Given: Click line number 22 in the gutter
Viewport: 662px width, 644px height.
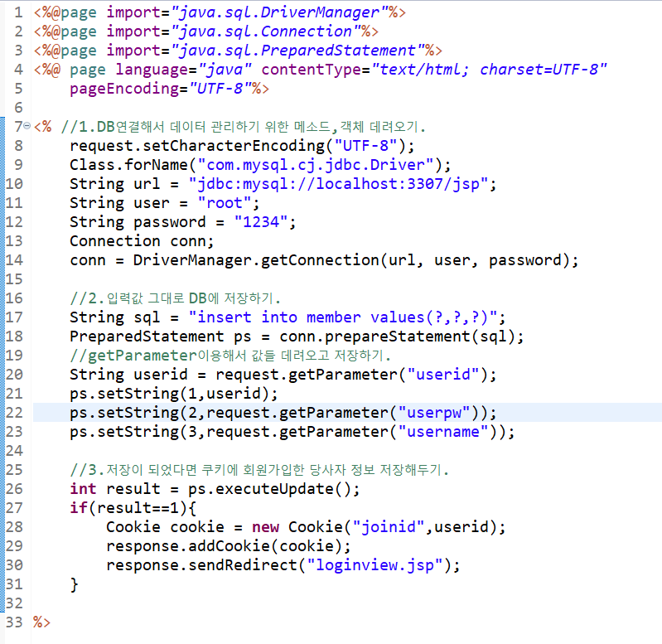Looking at the screenshot, I should pos(14,413).
